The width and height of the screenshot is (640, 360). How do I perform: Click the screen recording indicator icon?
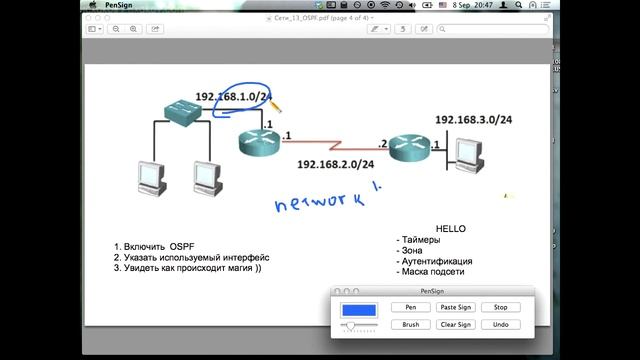(371, 5)
